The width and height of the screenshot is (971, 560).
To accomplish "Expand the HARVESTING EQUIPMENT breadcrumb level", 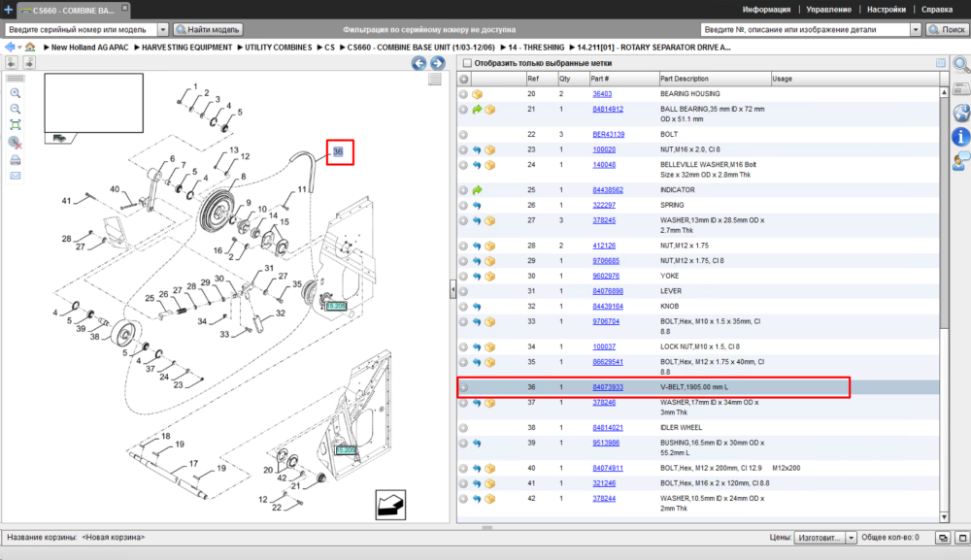I will pyautogui.click(x=138, y=48).
